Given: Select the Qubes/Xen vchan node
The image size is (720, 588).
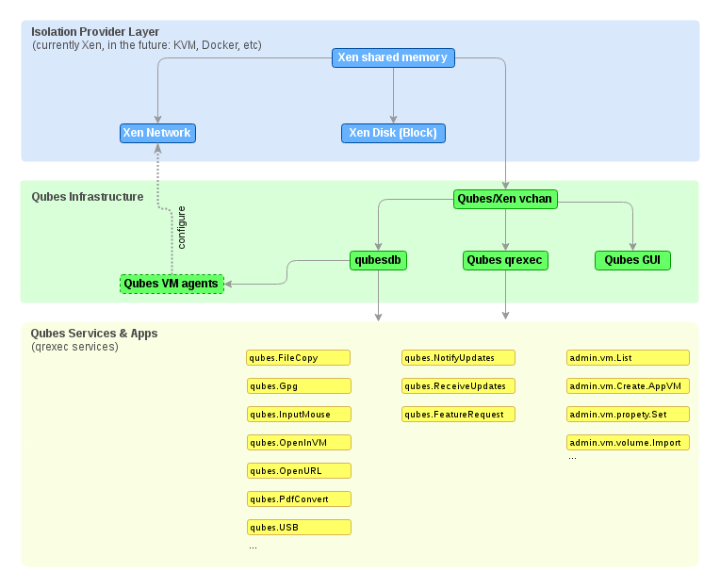Looking at the screenshot, I should (x=506, y=199).
